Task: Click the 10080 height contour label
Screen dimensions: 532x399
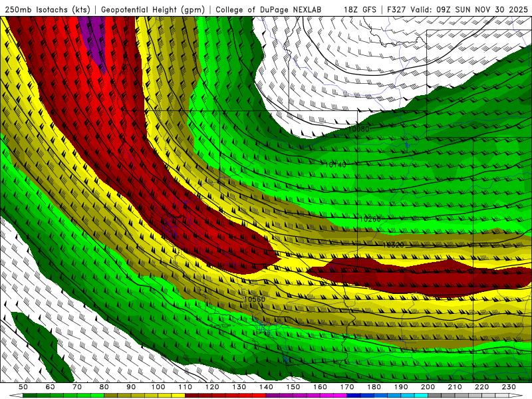Action: [x=358, y=129]
